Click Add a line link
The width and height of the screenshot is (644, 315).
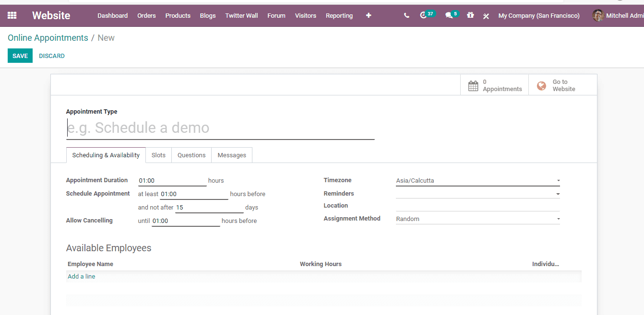82,276
